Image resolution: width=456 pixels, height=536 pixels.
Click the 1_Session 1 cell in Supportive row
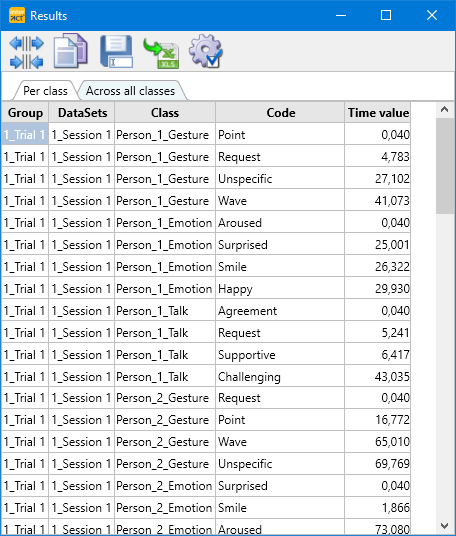pyautogui.click(x=82, y=355)
